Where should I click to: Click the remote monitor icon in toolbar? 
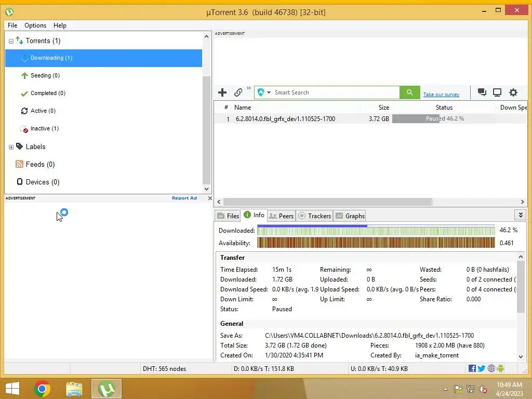[497, 92]
